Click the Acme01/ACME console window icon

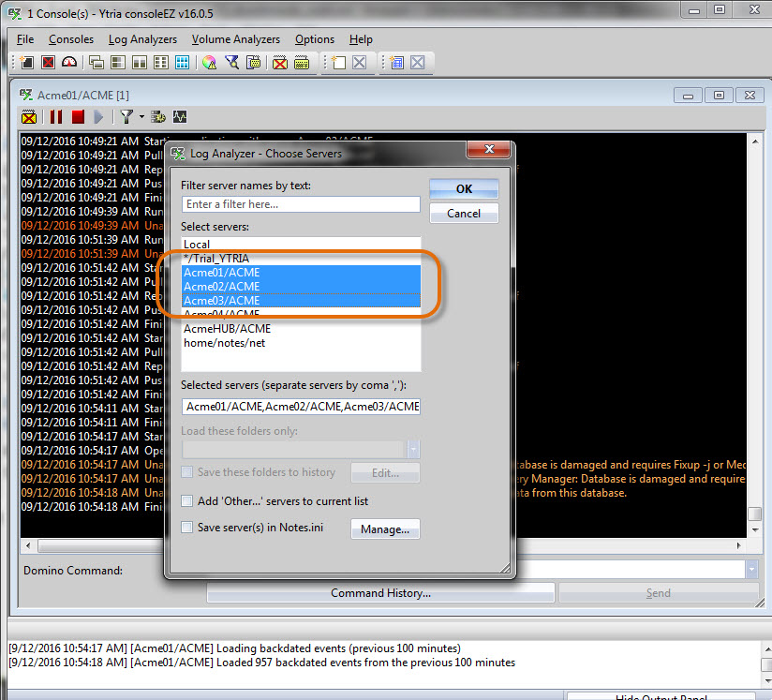[26, 95]
